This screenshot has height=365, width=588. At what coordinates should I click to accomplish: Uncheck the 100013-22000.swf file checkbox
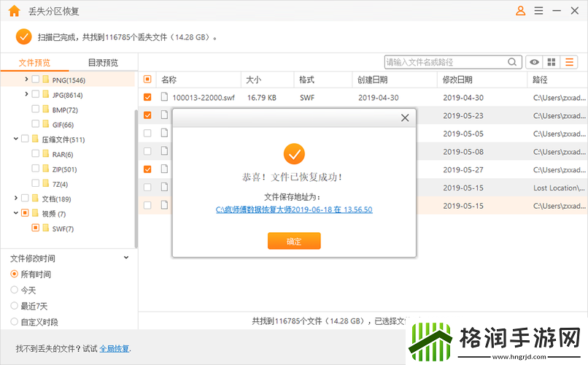click(x=147, y=97)
